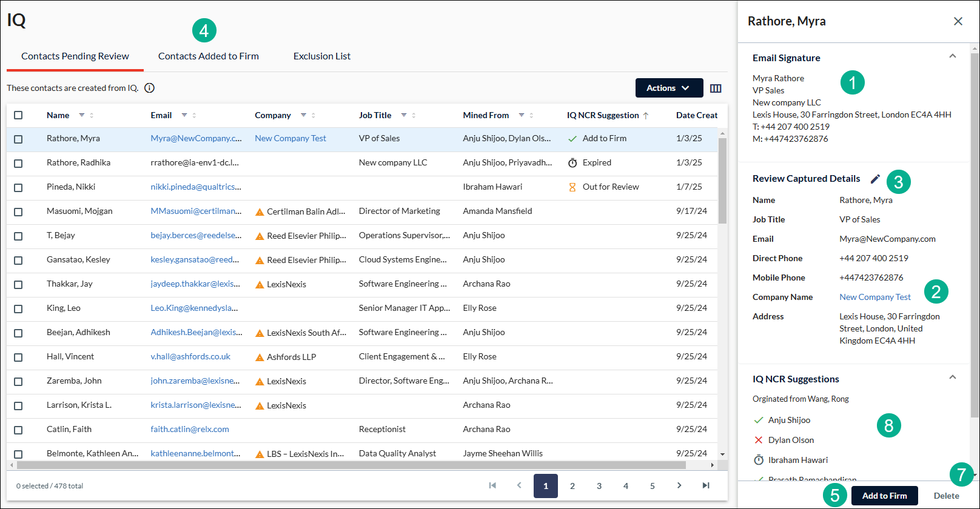Open New Company Test link in table row
The height and width of the screenshot is (509, 980).
click(290, 138)
